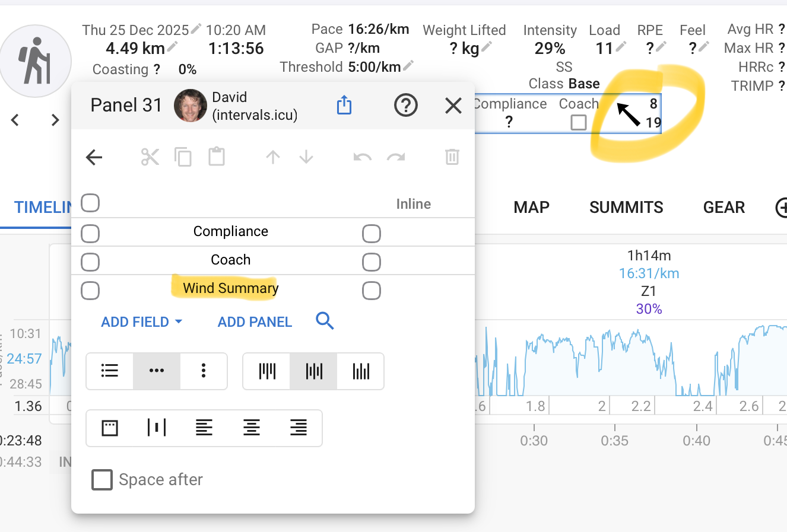Go to next activity with right chevron
This screenshot has width=787, height=532.
55,120
